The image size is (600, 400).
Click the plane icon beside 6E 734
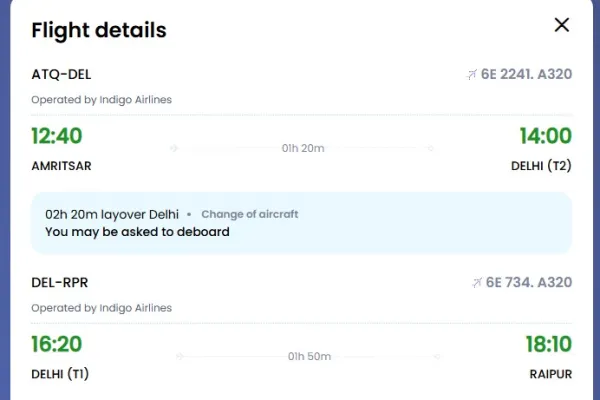(477, 282)
